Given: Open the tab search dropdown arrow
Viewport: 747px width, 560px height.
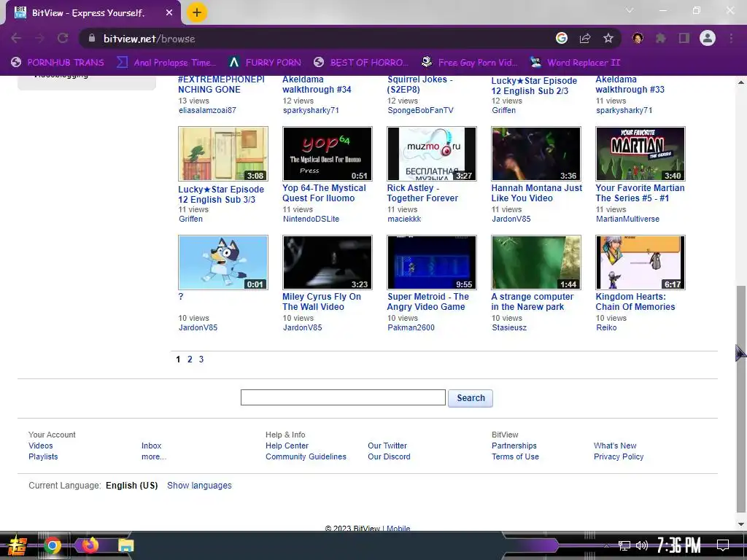Looking at the screenshot, I should [630, 10].
